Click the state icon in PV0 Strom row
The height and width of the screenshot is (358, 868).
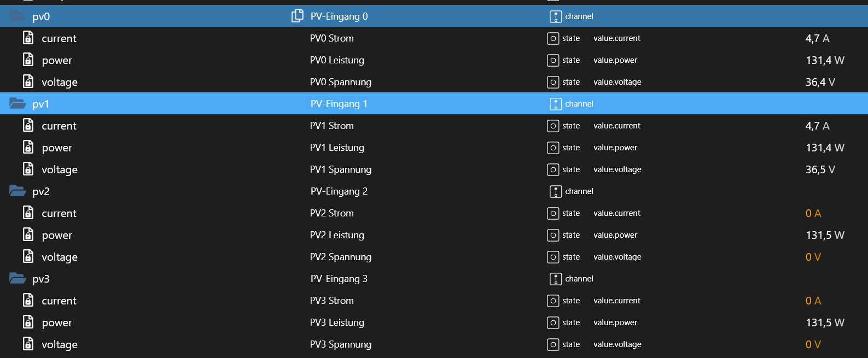[553, 38]
